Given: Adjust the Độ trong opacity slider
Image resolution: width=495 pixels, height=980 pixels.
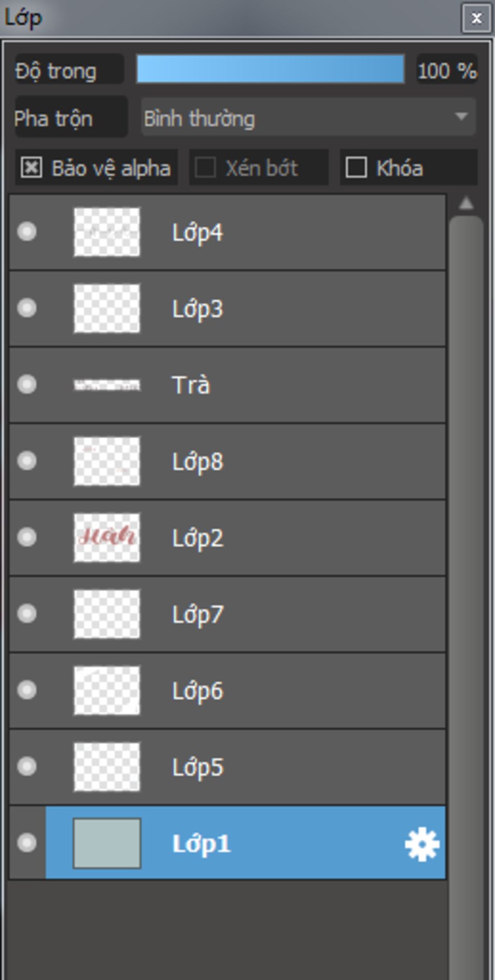Looking at the screenshot, I should (x=270, y=69).
